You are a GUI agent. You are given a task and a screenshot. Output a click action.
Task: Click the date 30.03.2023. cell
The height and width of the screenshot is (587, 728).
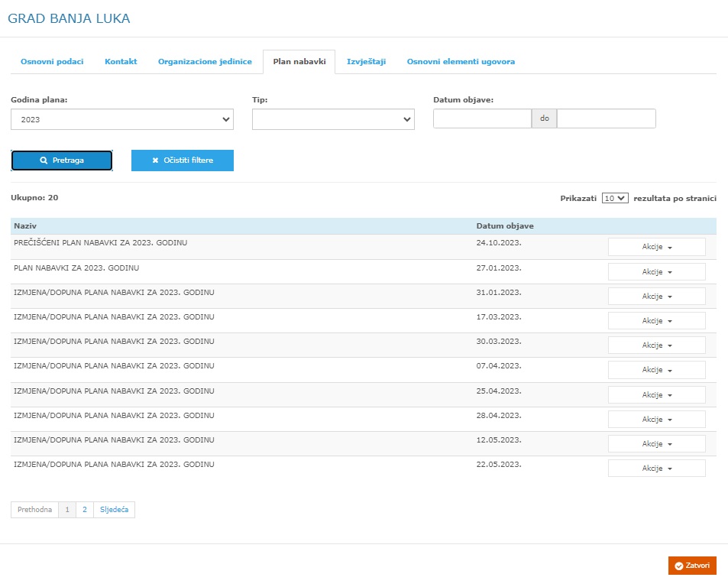point(499,341)
